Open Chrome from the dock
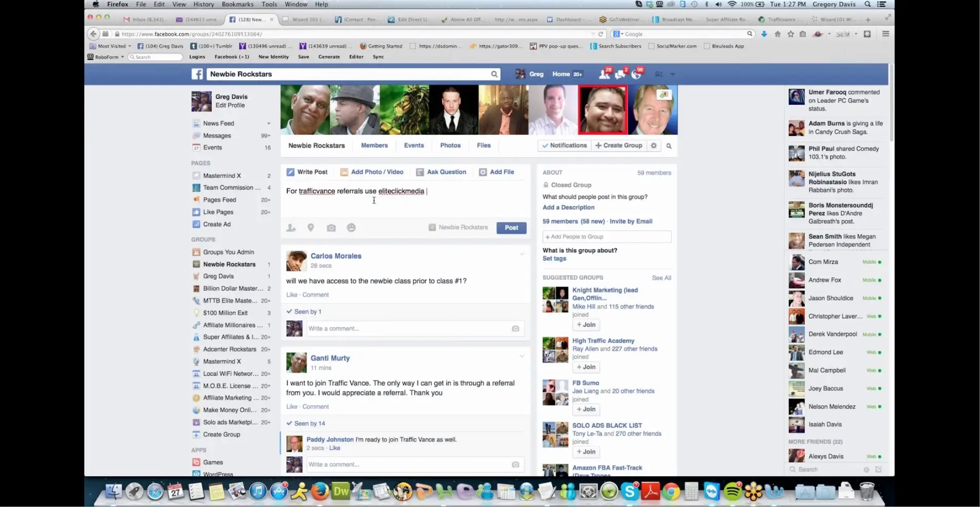The width and height of the screenshot is (980, 507). [x=671, y=492]
